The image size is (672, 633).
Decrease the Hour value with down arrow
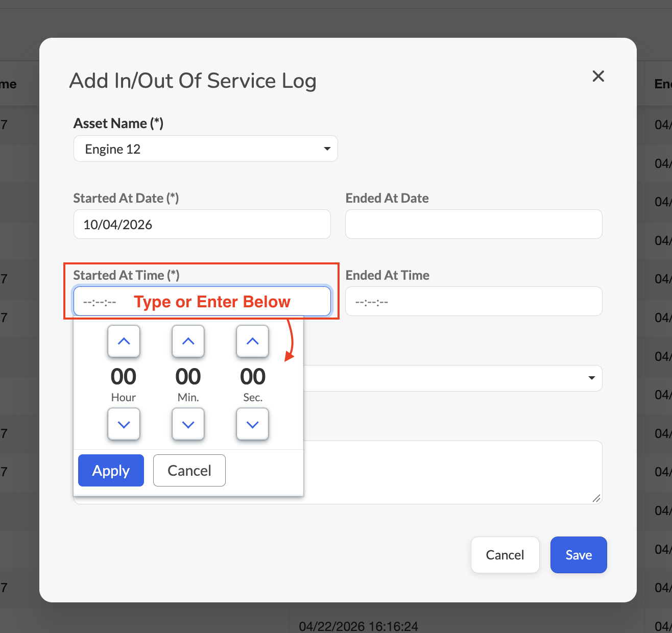click(x=124, y=424)
